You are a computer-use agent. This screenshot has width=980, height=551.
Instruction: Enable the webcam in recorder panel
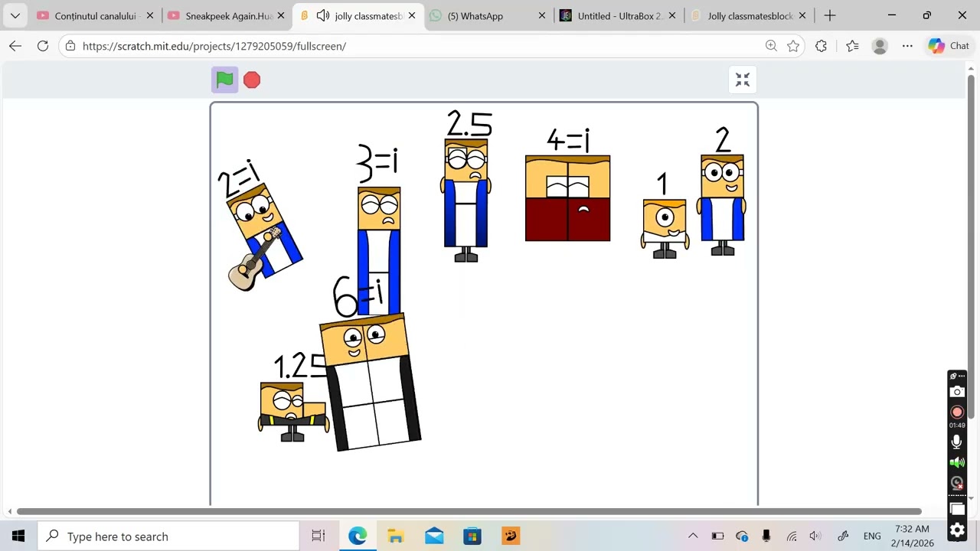[x=957, y=483]
